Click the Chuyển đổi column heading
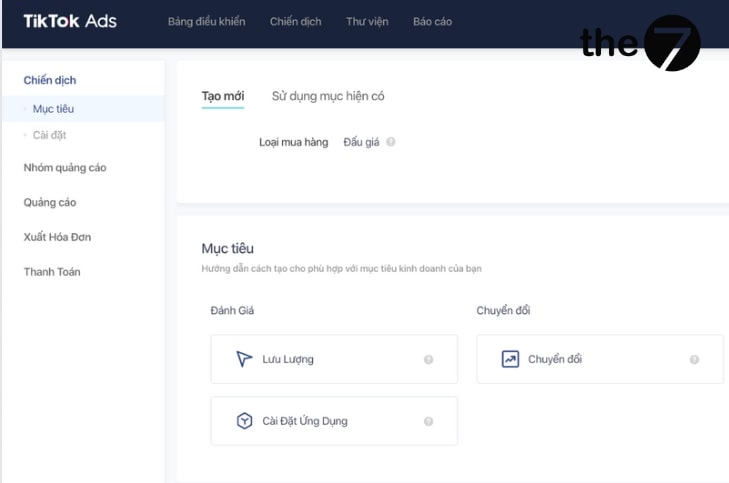729x483 pixels. 503,310
